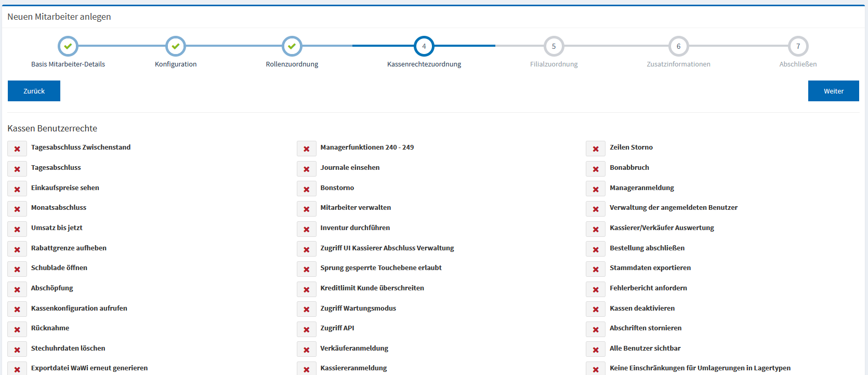868x375 pixels.
Task: Jump to step 7 Abschließen
Action: 798,46
